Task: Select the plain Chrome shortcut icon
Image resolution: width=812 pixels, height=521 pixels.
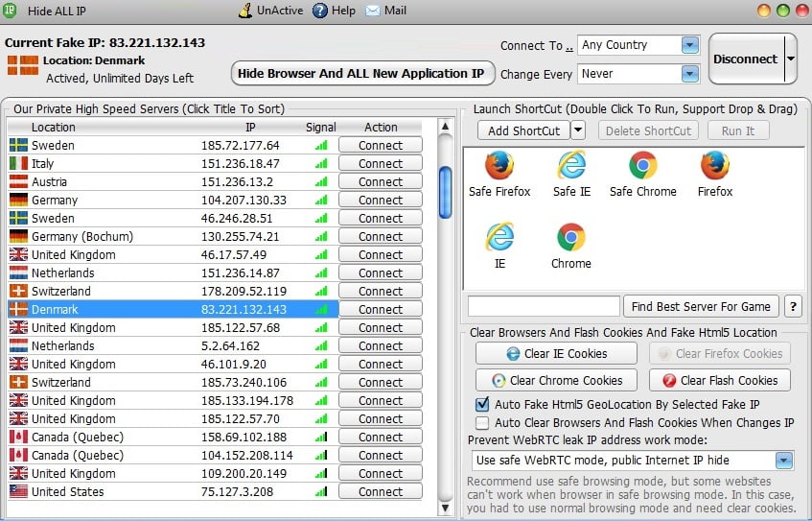Action: tap(570, 247)
